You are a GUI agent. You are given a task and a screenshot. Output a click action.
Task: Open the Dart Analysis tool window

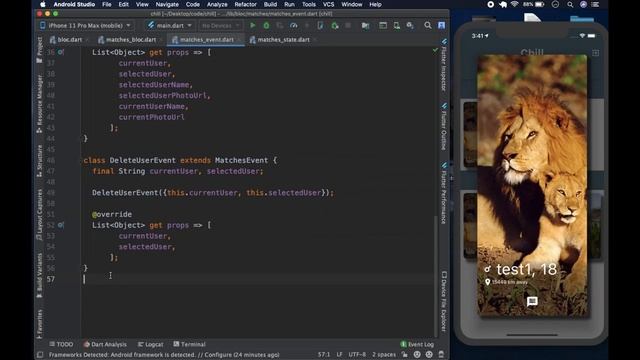[105, 344]
